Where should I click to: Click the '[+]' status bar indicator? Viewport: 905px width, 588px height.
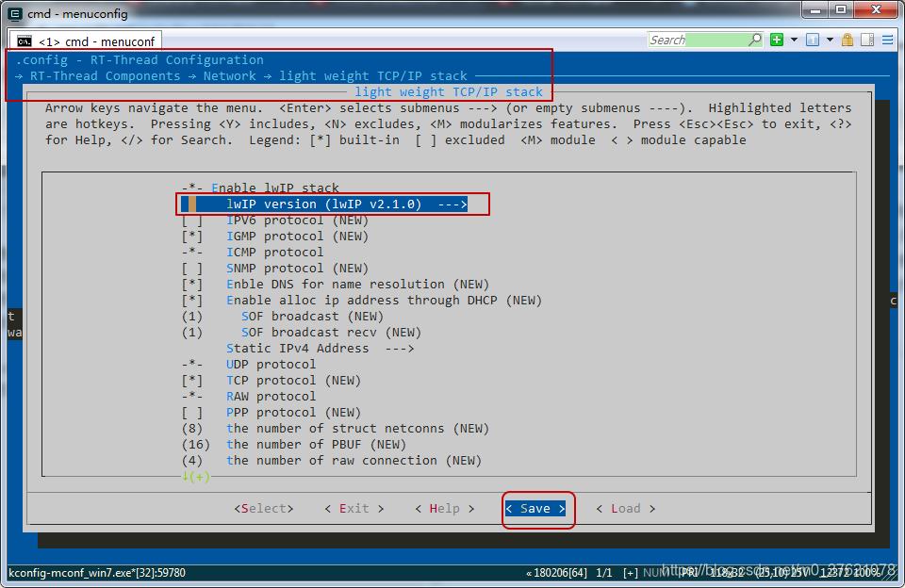(631, 572)
